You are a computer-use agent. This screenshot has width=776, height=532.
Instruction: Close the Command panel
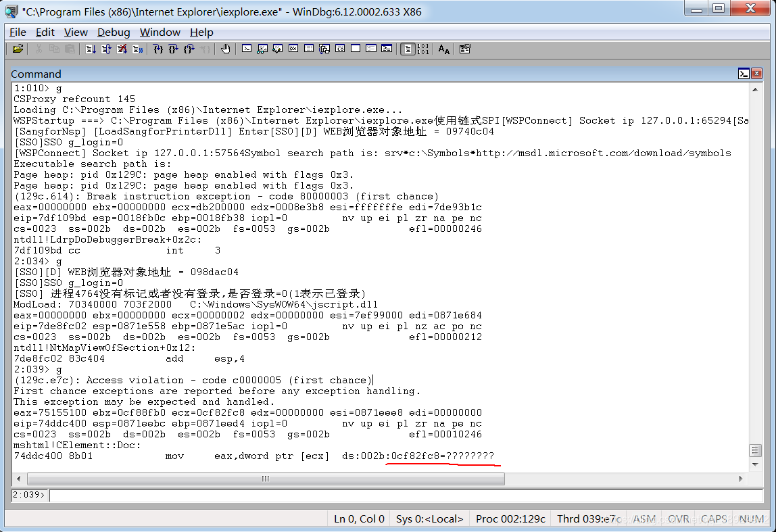tap(756, 74)
